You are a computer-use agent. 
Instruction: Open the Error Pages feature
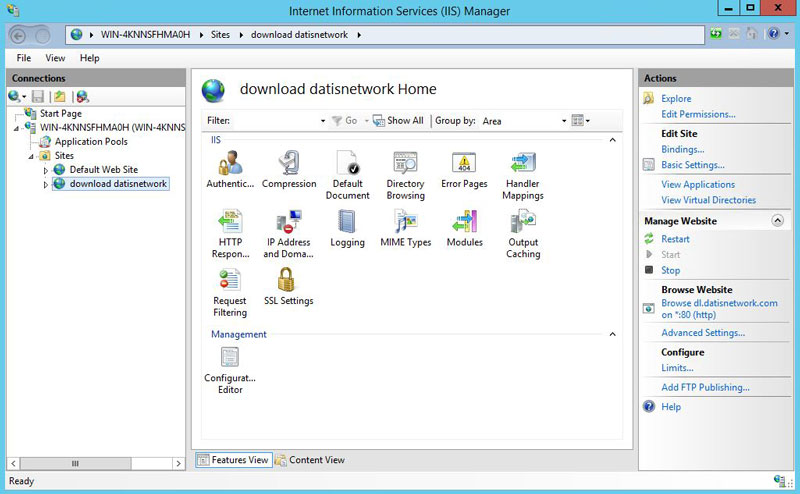[x=464, y=169]
